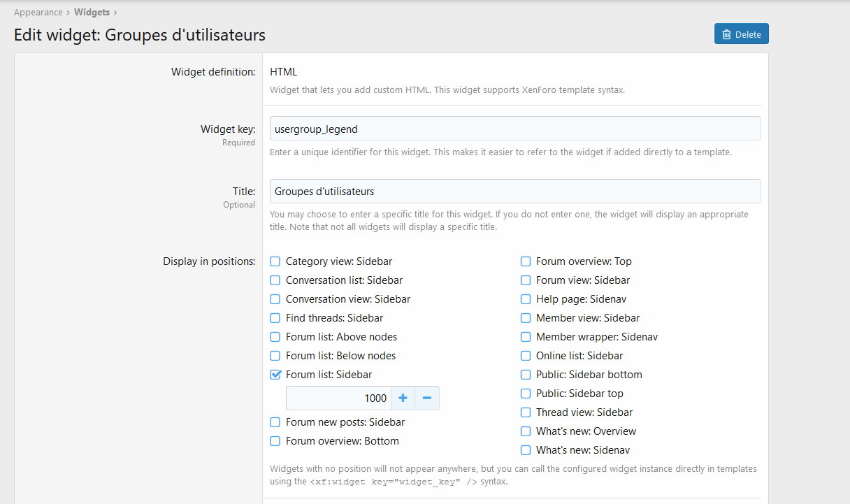Enable Public: Sidebar top position
This screenshot has height=504, width=850.
(x=526, y=394)
